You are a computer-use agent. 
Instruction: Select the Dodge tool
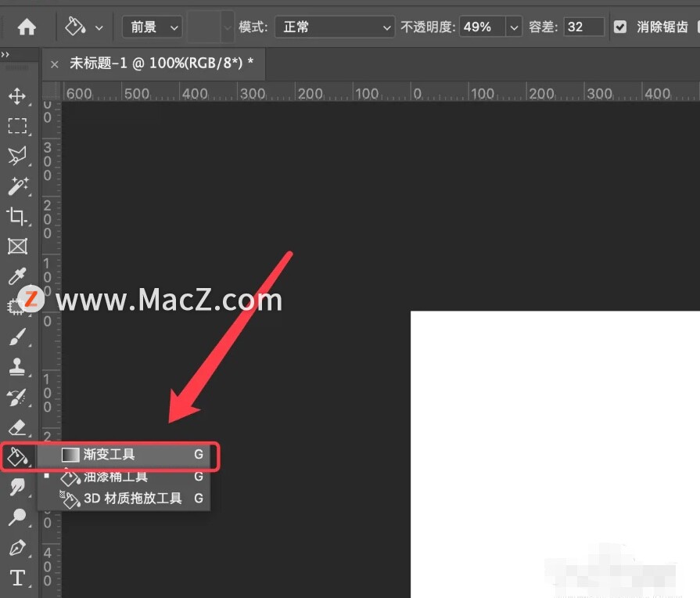click(17, 517)
